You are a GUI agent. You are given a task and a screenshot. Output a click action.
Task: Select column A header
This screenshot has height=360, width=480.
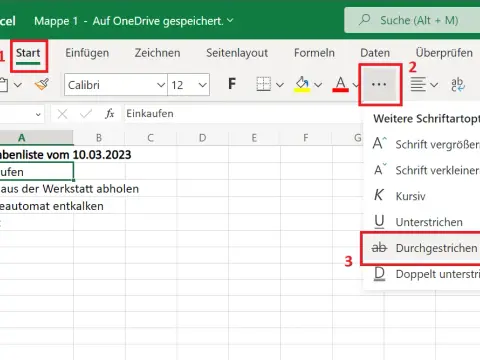[36, 138]
